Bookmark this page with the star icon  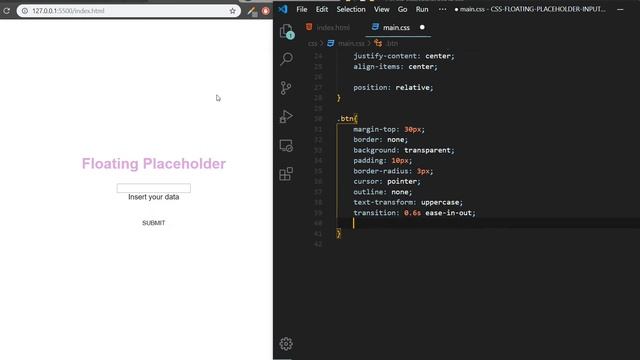(233, 11)
